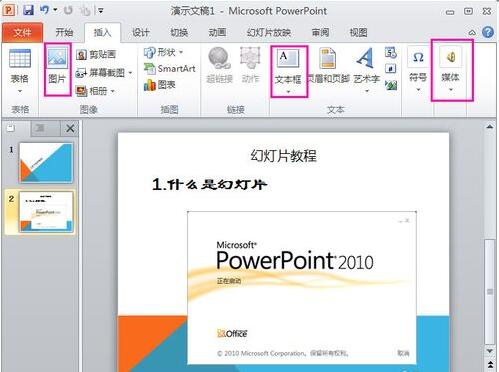Click the slide number icon
Viewport: 499px width, 372px height.
tap(391, 69)
